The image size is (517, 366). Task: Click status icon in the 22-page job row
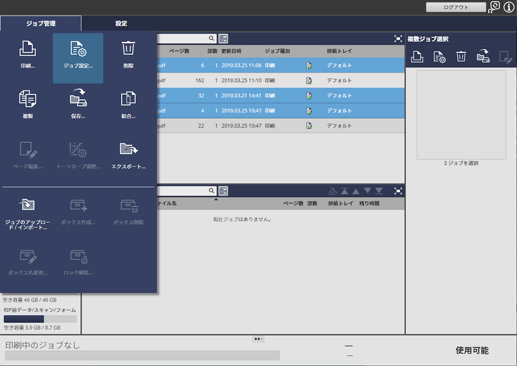[309, 126]
